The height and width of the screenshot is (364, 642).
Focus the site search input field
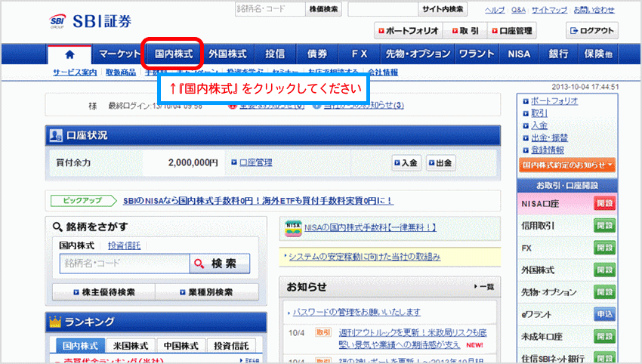click(x=383, y=9)
